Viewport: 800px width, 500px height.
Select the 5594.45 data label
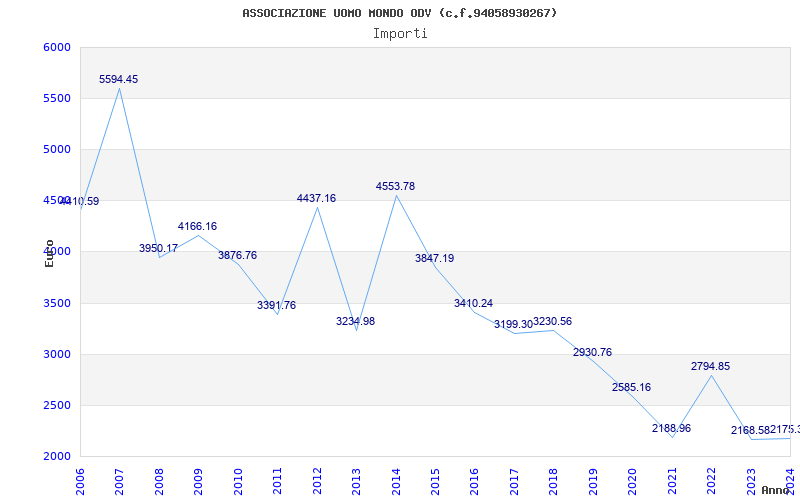tap(118, 80)
